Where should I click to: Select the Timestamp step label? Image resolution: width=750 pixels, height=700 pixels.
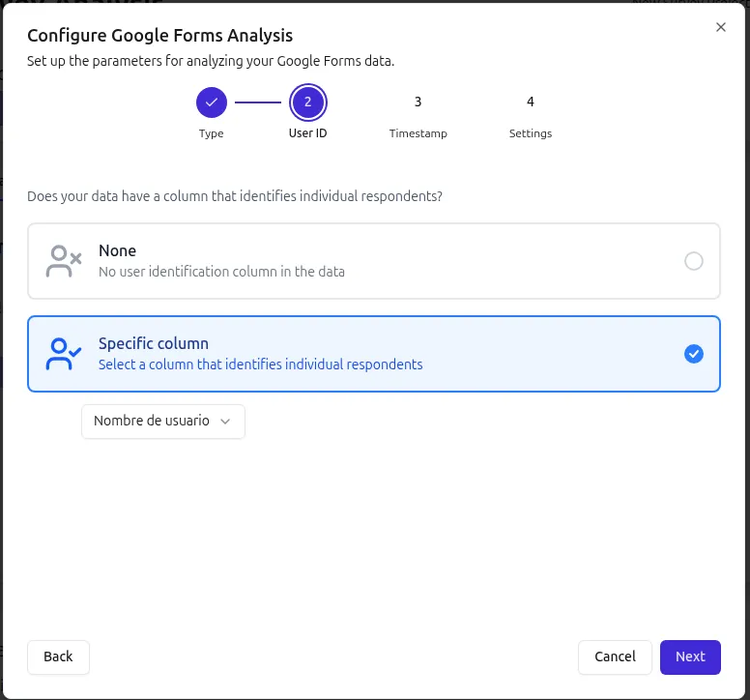pos(418,133)
